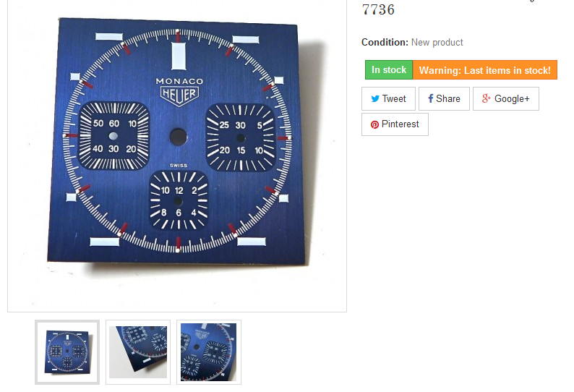
Task: Click the green In stock label
Action: point(389,69)
